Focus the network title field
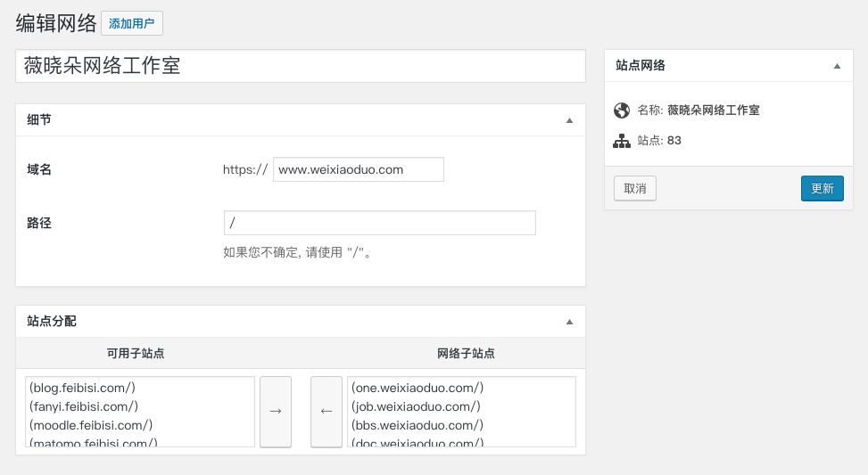868x475 pixels. click(300, 67)
